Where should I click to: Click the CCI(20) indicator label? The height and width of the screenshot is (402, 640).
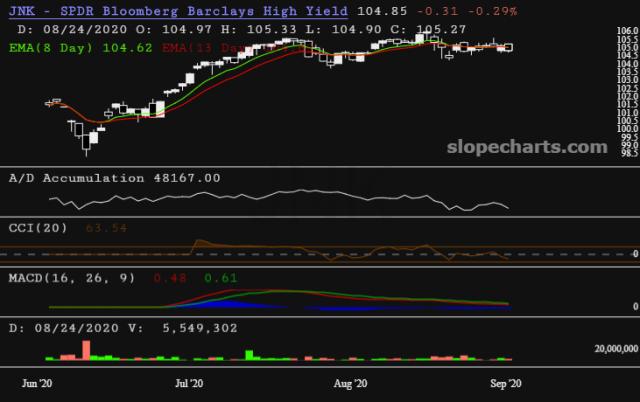38,228
